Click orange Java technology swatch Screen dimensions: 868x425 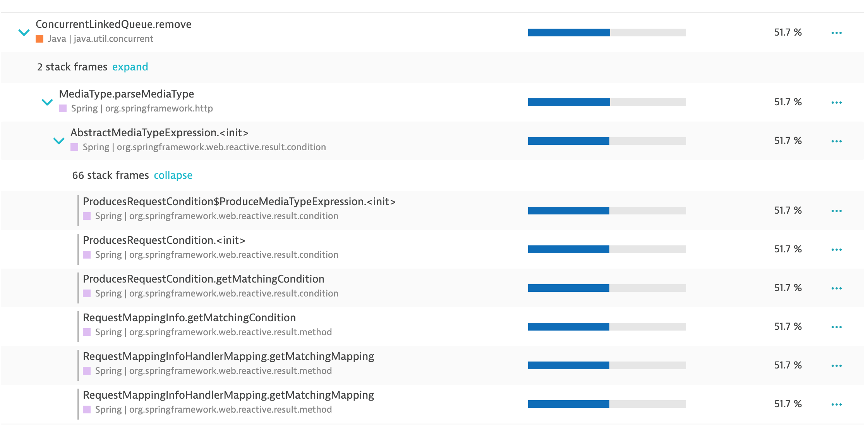point(39,39)
